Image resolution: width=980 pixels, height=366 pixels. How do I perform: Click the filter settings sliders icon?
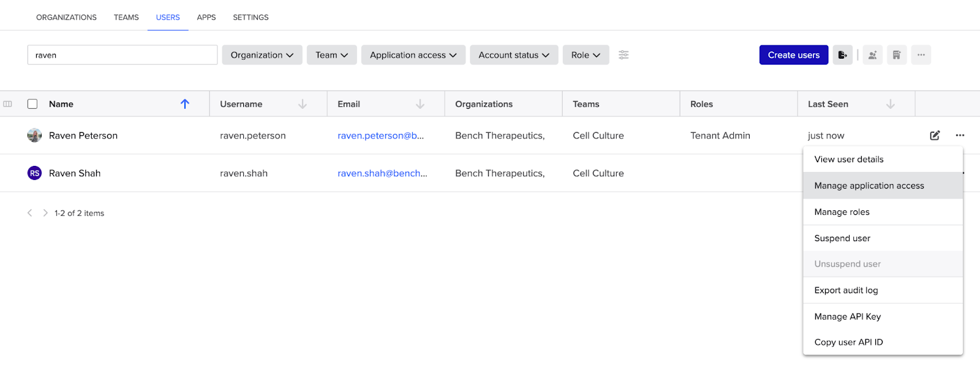pos(624,55)
